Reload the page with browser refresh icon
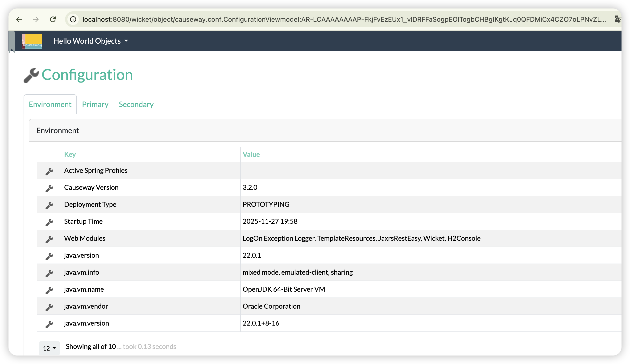 (53, 19)
